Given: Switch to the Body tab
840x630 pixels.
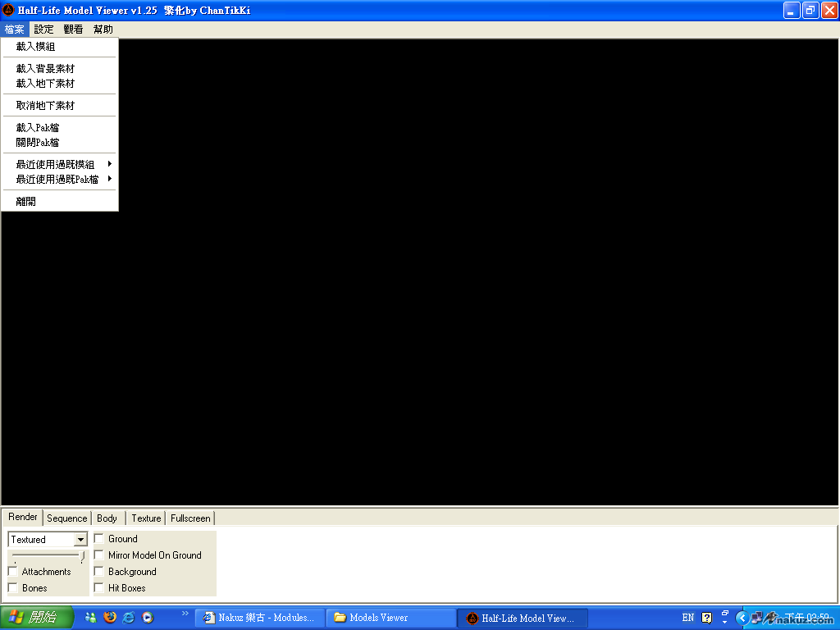Looking at the screenshot, I should [x=107, y=518].
